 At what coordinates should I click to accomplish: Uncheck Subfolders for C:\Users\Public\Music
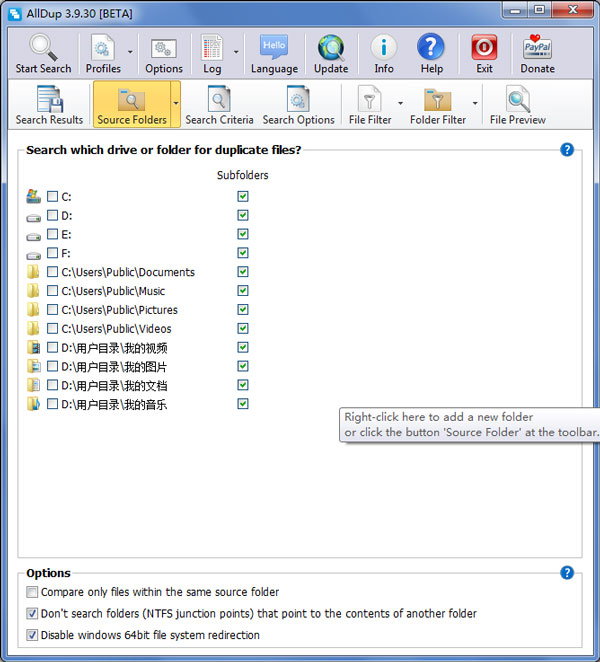(x=243, y=290)
